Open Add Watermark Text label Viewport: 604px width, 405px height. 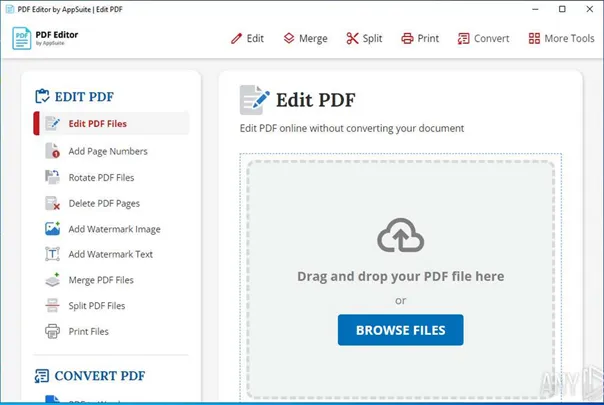tap(111, 254)
